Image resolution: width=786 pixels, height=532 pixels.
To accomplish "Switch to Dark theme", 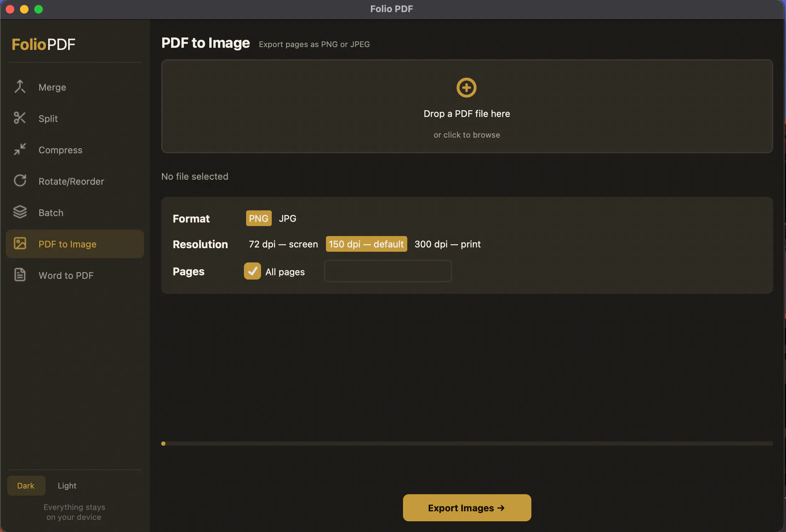I will [26, 486].
